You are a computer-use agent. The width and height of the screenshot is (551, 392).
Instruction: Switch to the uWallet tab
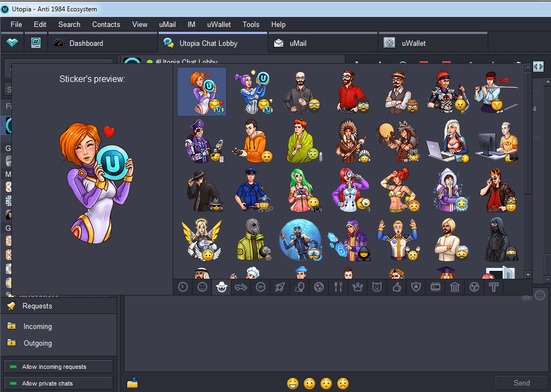tap(433, 43)
